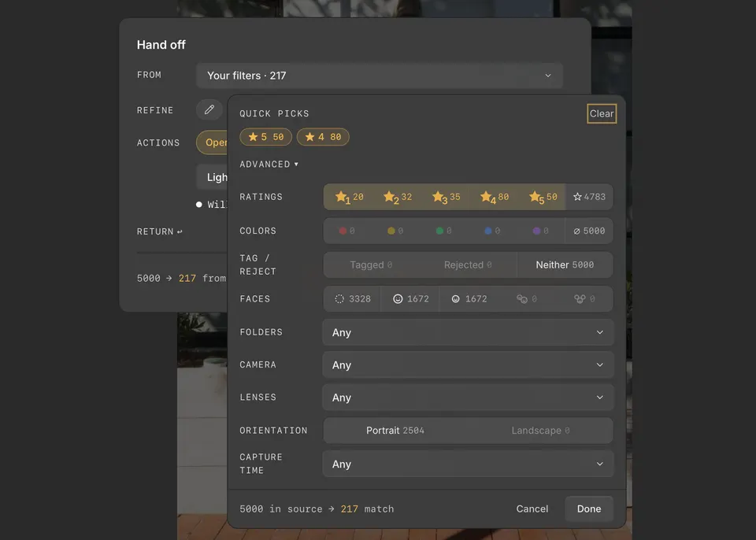This screenshot has height=540, width=756.
Task: Toggle the 1-star rating filter
Action: [349, 197]
